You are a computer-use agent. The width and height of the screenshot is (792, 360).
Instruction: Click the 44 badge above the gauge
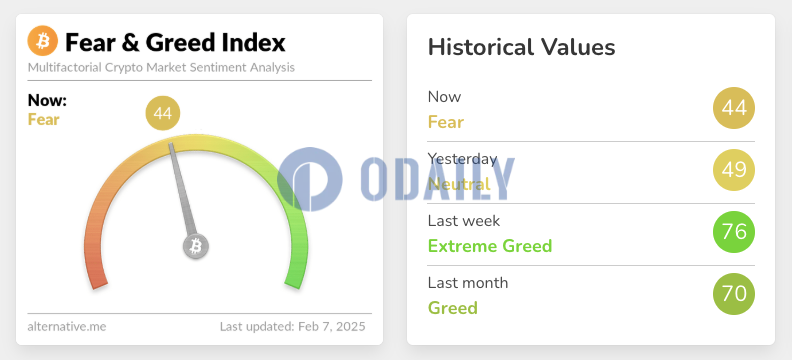(x=163, y=113)
